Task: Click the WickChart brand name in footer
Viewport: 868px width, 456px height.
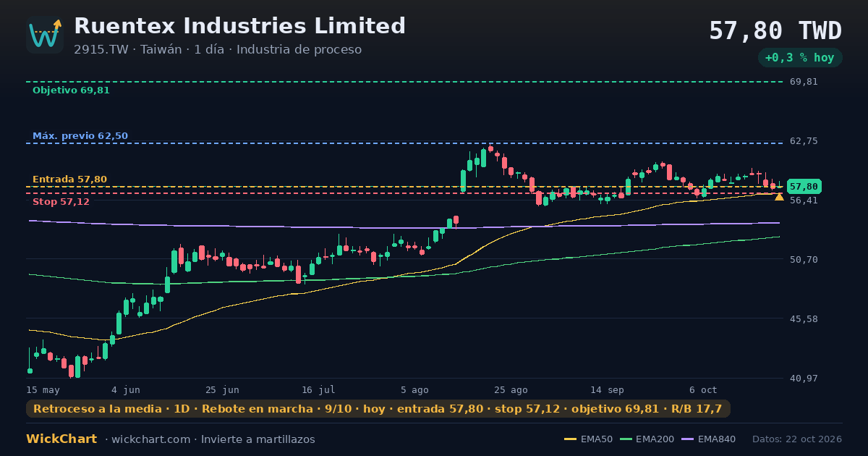Action: coord(61,439)
